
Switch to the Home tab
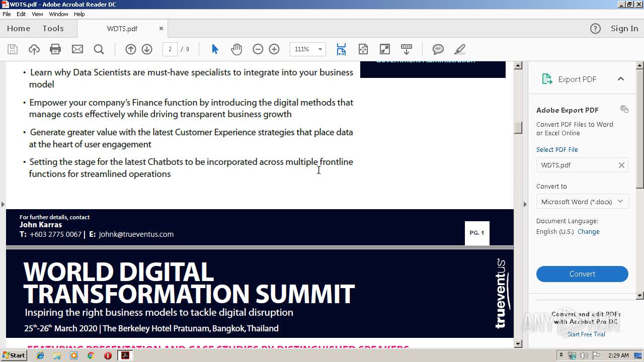[x=19, y=29]
